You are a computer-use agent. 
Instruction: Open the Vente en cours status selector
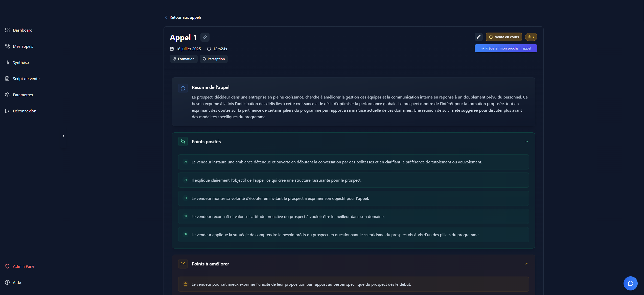pos(503,37)
